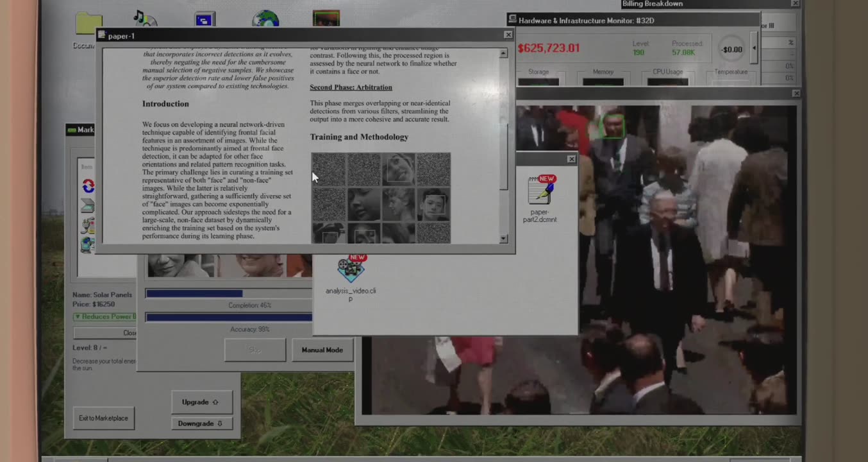Open the paper-part2.dcmnt file icon
This screenshot has width=868, height=462.
pyautogui.click(x=540, y=191)
